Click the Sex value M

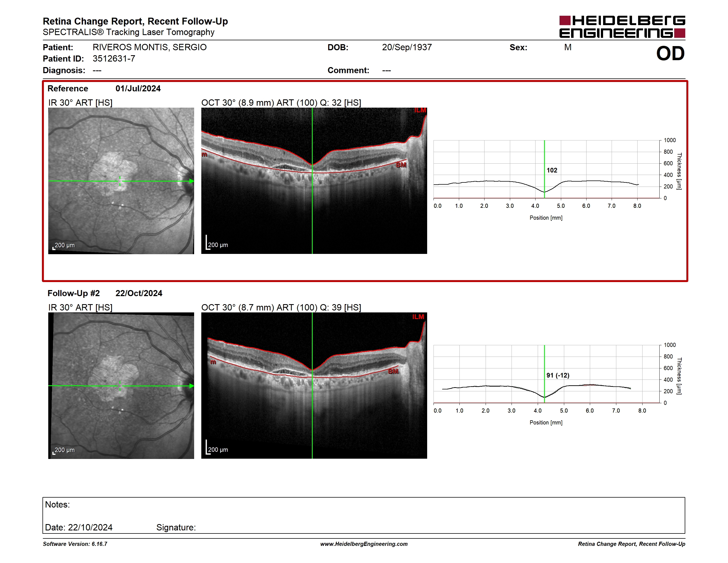pyautogui.click(x=568, y=47)
